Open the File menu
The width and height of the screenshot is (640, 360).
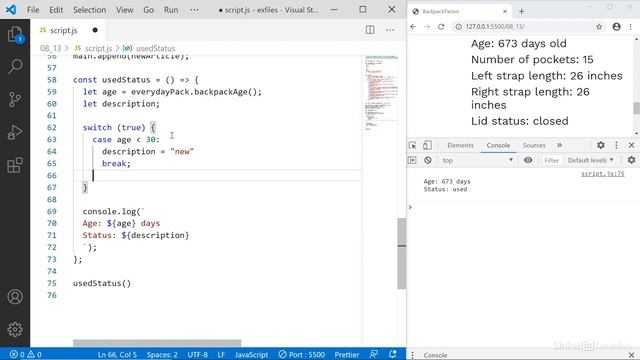(33, 9)
